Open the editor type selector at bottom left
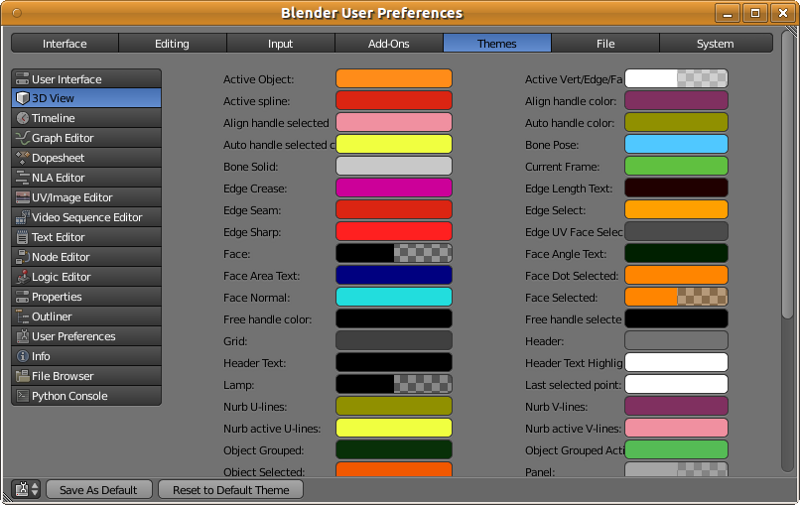800x505 pixels. click(x=26, y=489)
